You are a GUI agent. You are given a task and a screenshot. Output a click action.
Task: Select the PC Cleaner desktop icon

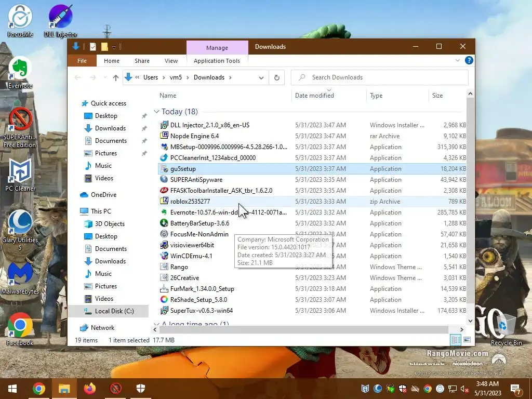(x=20, y=175)
